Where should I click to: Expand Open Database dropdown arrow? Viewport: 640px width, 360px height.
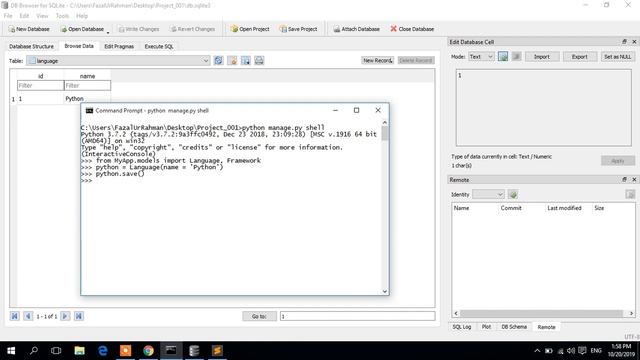(108, 32)
